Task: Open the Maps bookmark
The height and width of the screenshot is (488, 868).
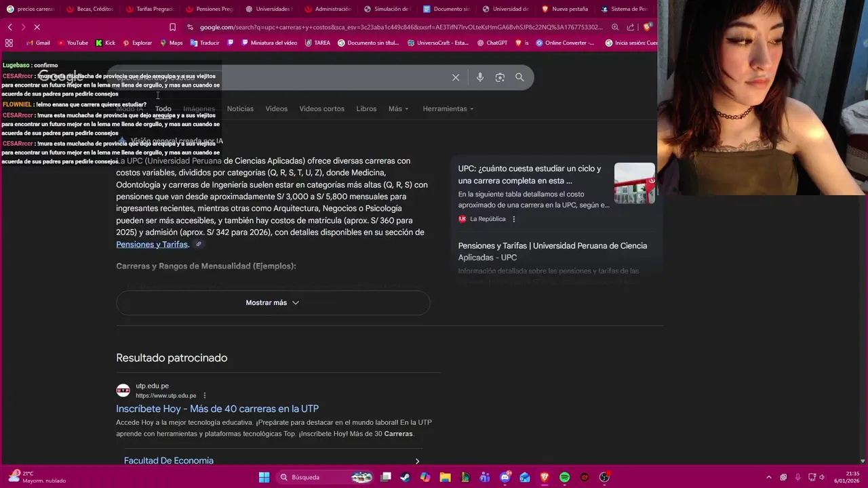Action: (172, 43)
